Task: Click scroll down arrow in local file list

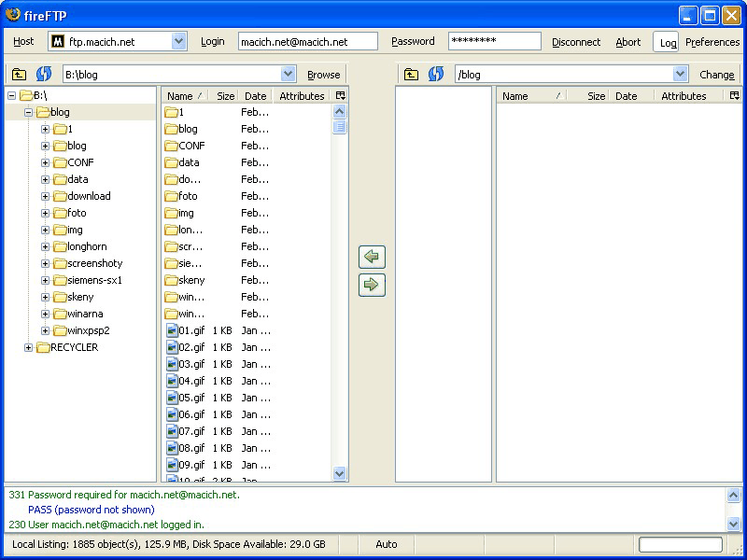Action: click(339, 473)
